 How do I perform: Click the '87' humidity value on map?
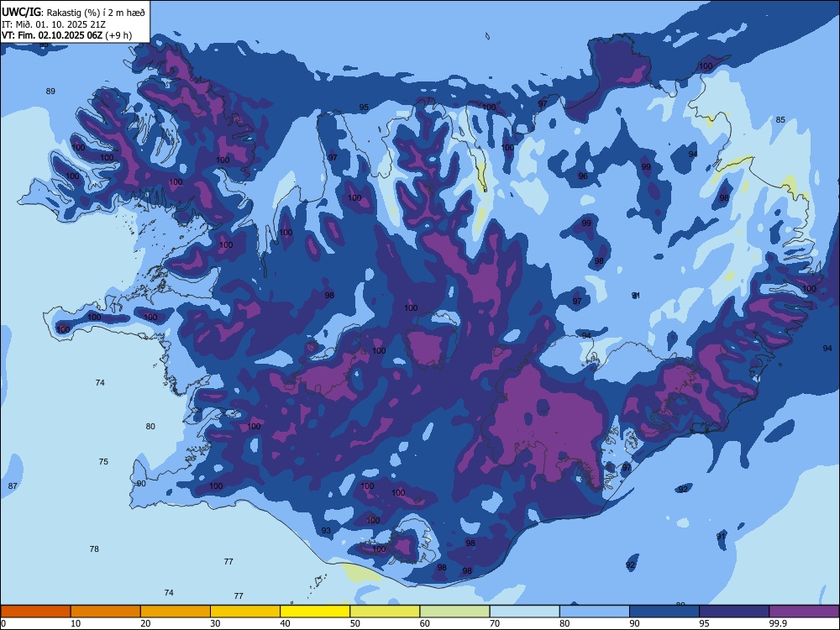(x=13, y=486)
